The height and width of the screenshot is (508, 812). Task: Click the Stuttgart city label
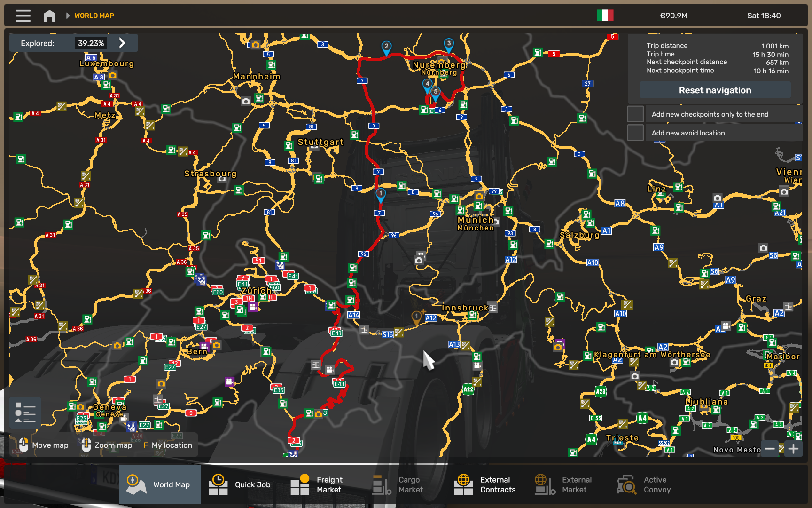tap(320, 142)
